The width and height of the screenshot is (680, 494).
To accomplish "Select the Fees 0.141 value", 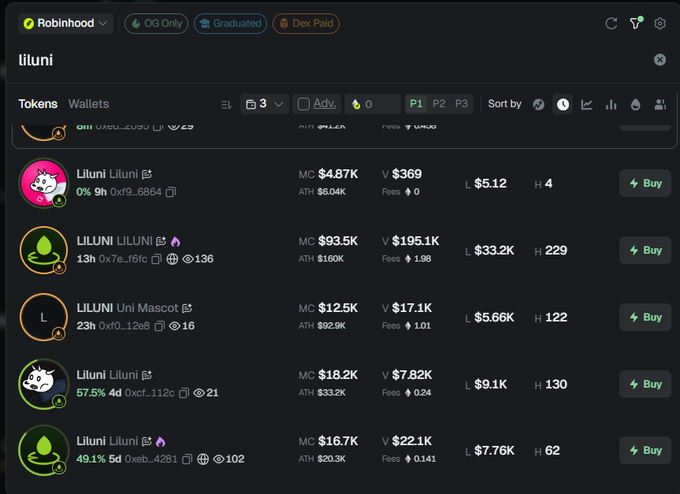I will (425, 459).
